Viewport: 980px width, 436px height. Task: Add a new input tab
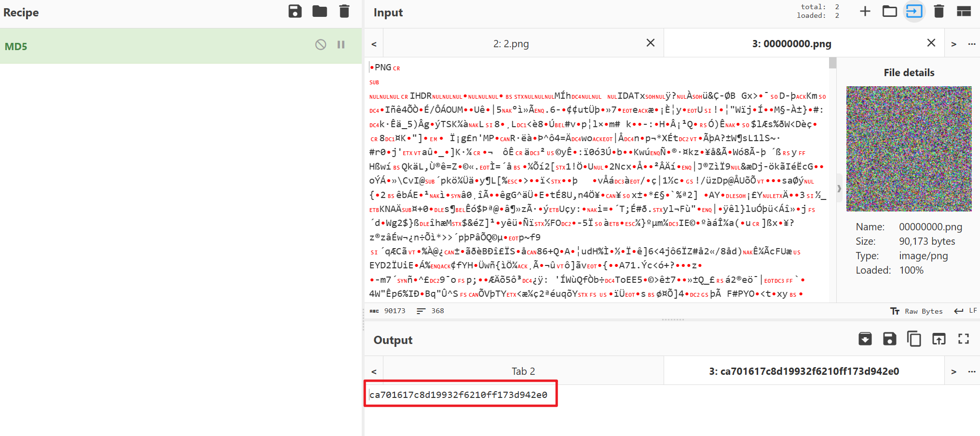coord(865,12)
